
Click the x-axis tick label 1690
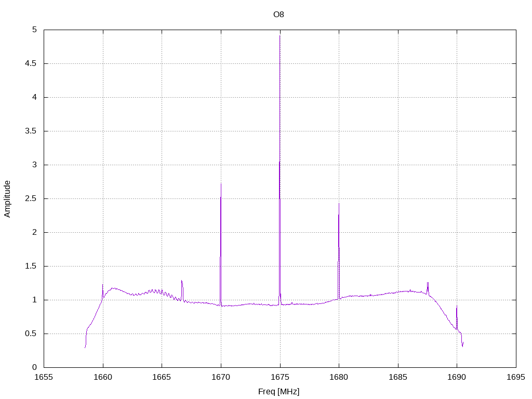(457, 377)
